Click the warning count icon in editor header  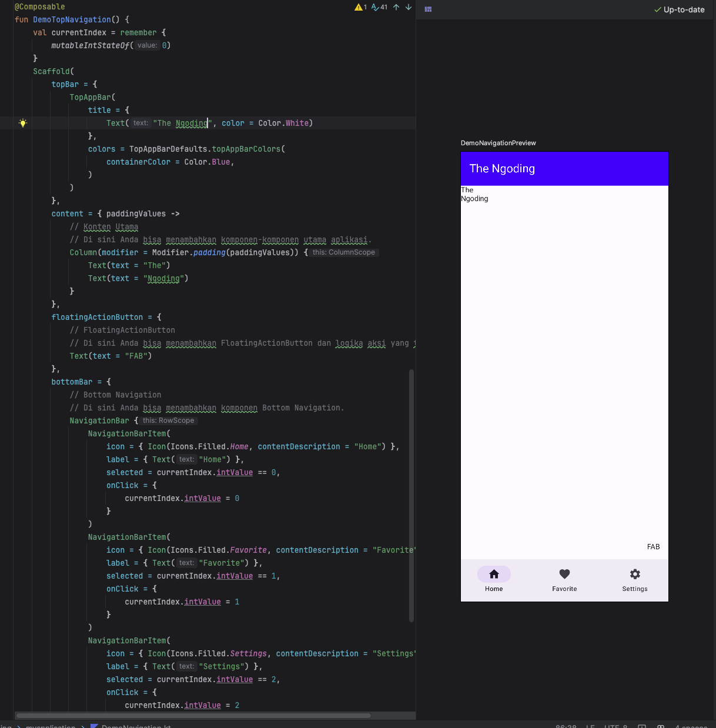(x=360, y=8)
